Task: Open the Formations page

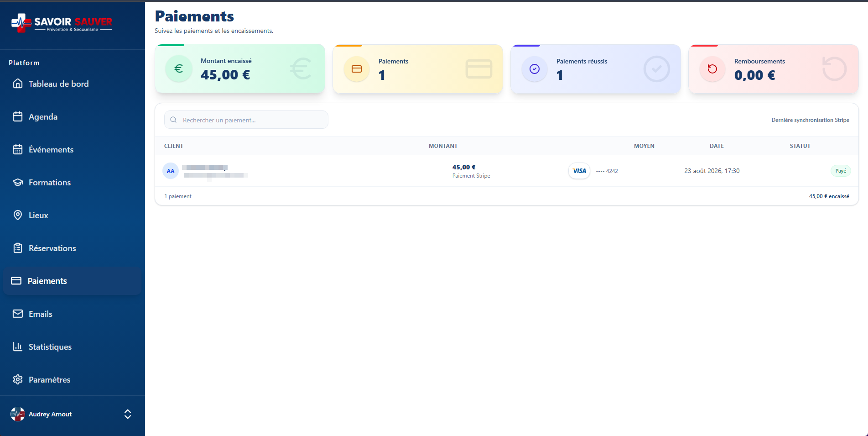Action: [72, 182]
